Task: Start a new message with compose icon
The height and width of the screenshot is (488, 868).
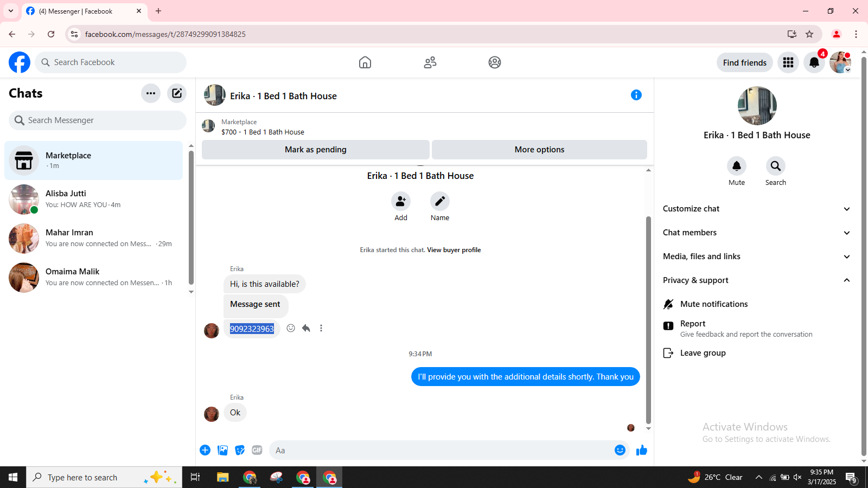Action: coord(177,93)
